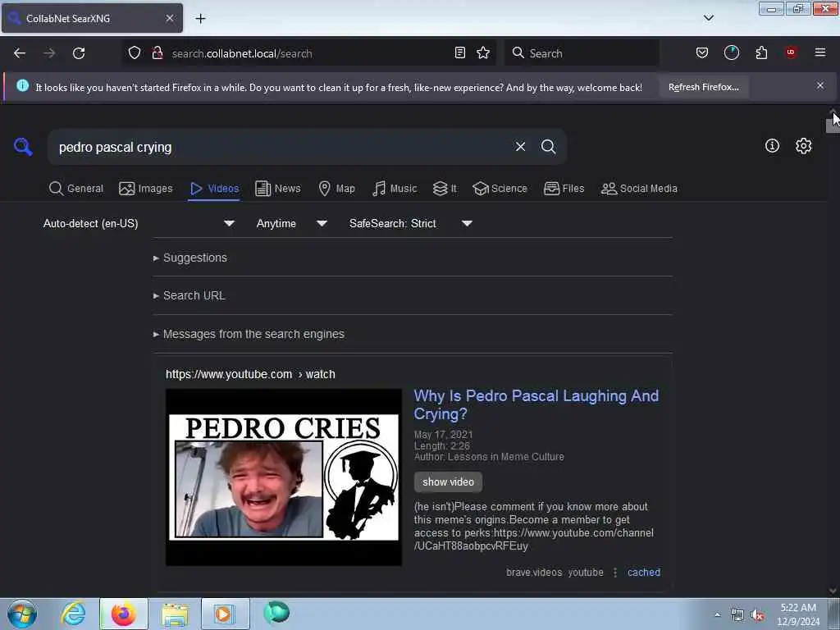Click the browser URL address bar
This screenshot has height=630, width=840.
pyautogui.click(x=308, y=53)
